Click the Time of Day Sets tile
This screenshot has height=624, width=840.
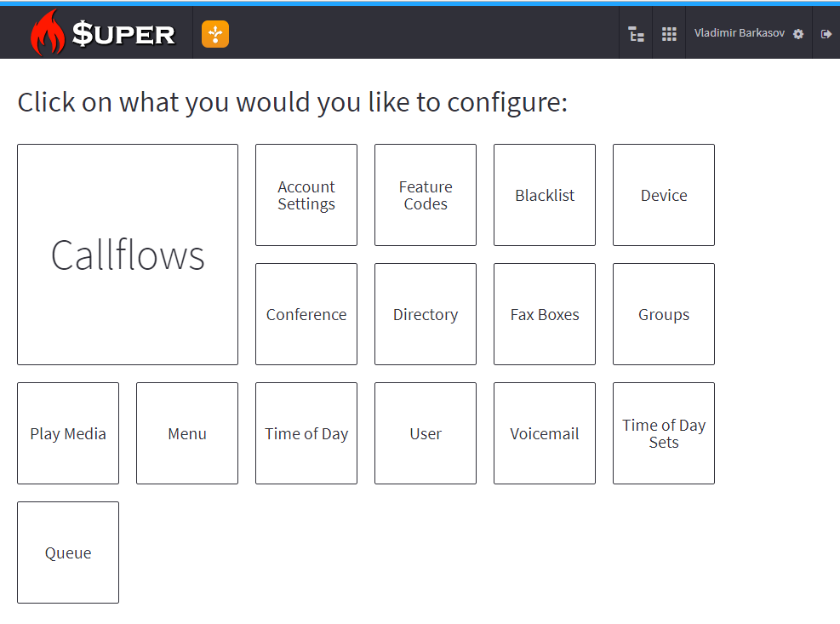[x=664, y=433]
